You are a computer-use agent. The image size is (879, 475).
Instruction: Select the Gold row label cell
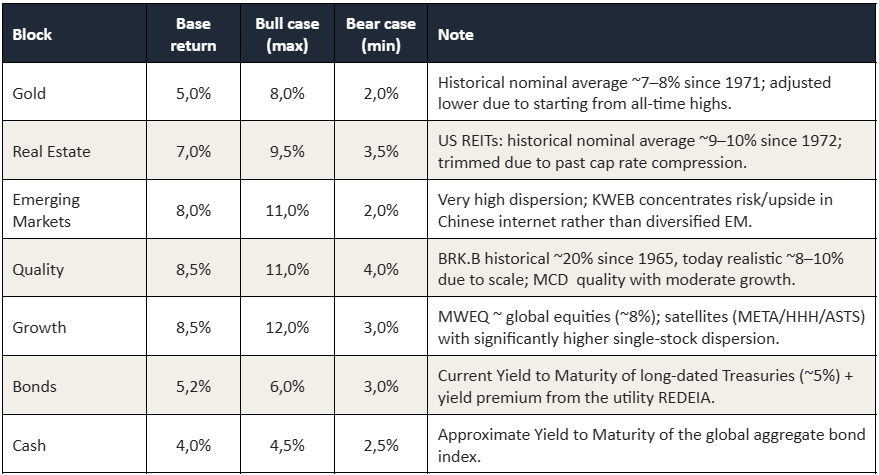(75, 92)
